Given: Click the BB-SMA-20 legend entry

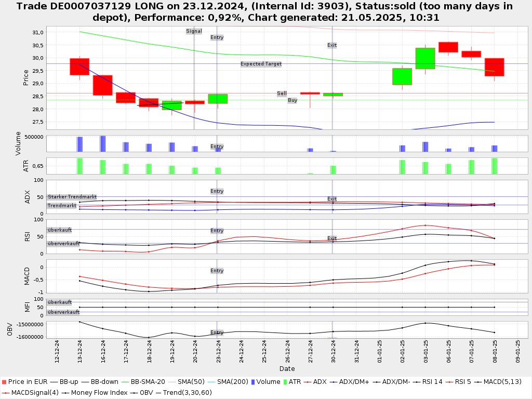Looking at the screenshot, I should pos(150,382).
